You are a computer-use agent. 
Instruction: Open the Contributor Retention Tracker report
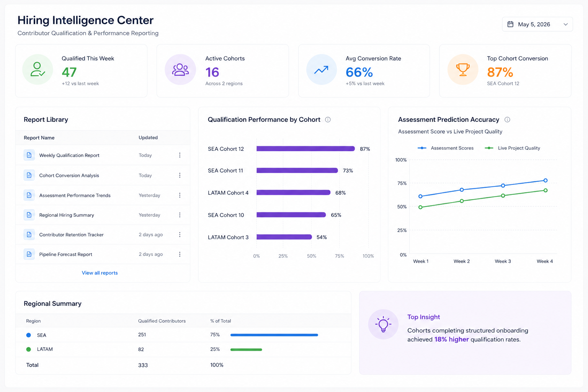pos(72,235)
